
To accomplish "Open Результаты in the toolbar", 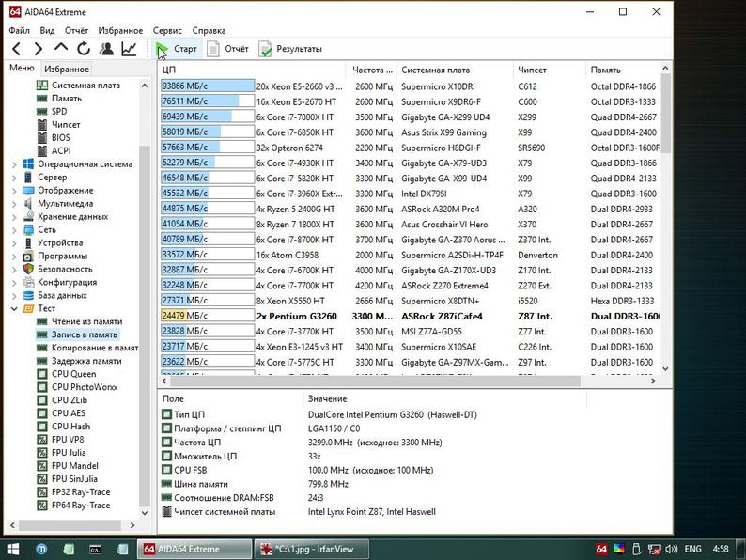I will click(x=290, y=49).
